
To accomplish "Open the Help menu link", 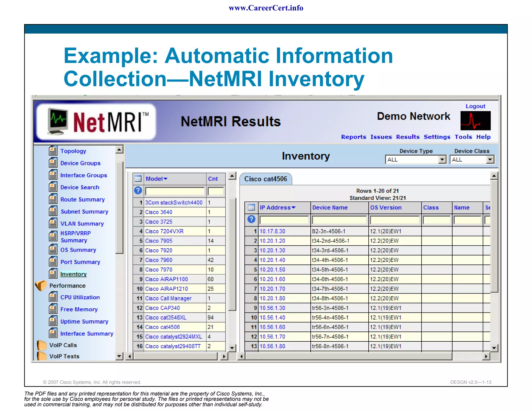I will [x=483, y=137].
